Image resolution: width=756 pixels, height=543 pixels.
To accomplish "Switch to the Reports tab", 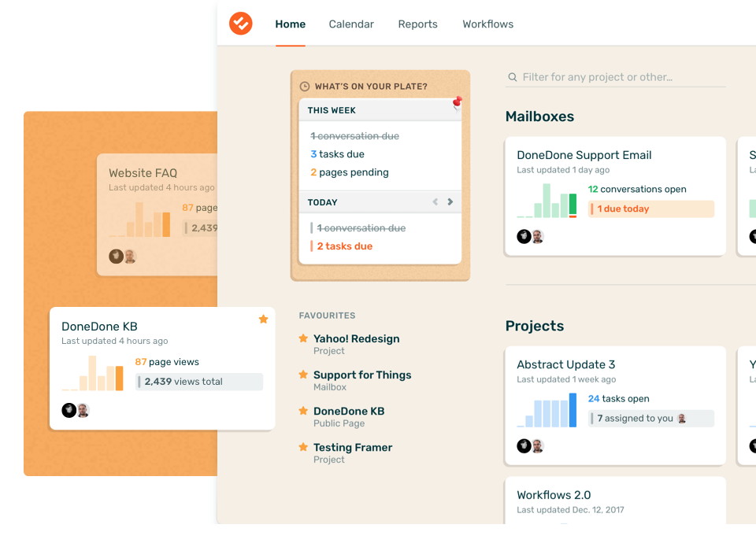I will [417, 24].
